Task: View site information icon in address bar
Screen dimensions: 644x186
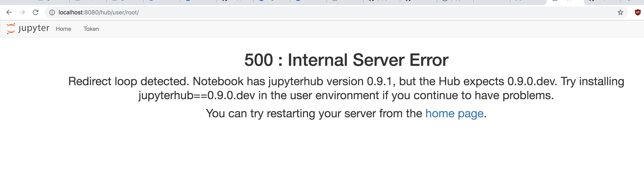Action: [x=52, y=13]
